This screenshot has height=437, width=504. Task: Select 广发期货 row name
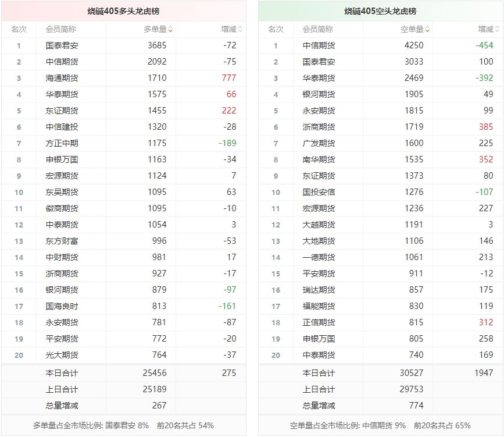(x=319, y=144)
